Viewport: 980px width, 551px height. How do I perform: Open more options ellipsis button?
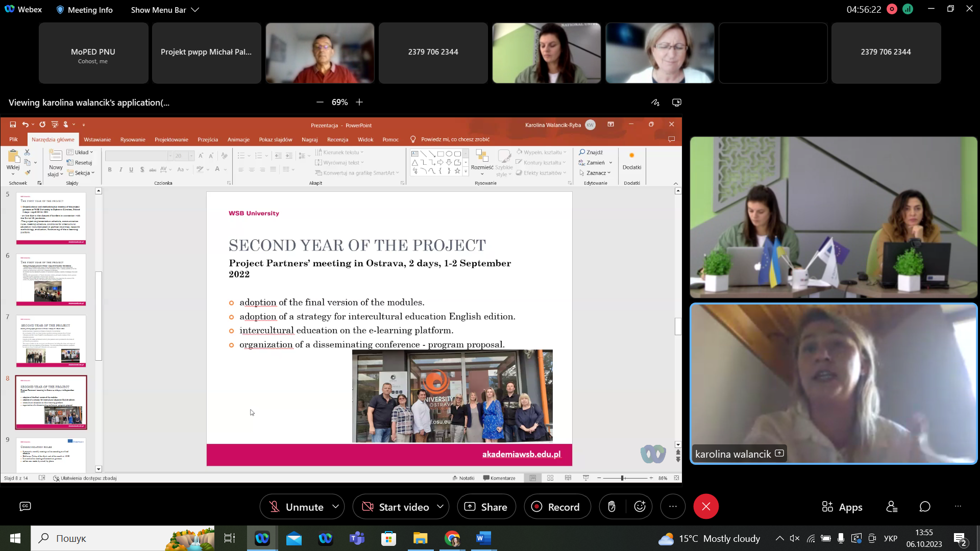(x=673, y=507)
